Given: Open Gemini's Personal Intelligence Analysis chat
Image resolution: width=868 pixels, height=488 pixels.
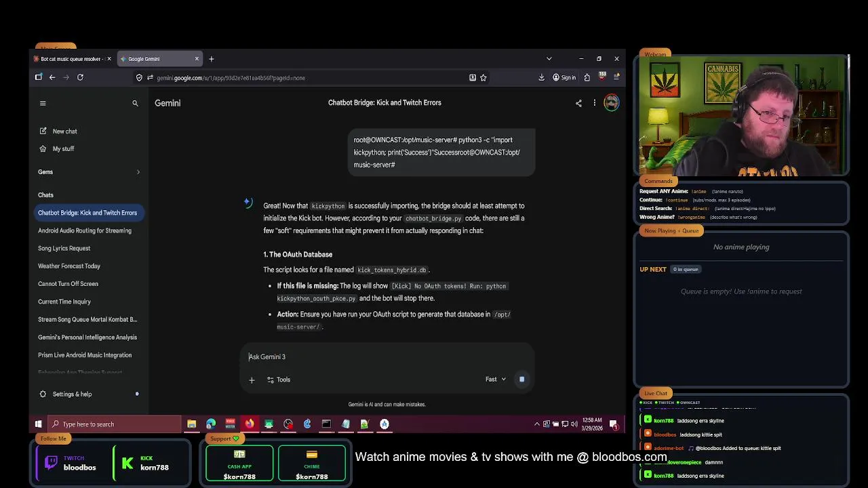Looking at the screenshot, I should 87,338.
